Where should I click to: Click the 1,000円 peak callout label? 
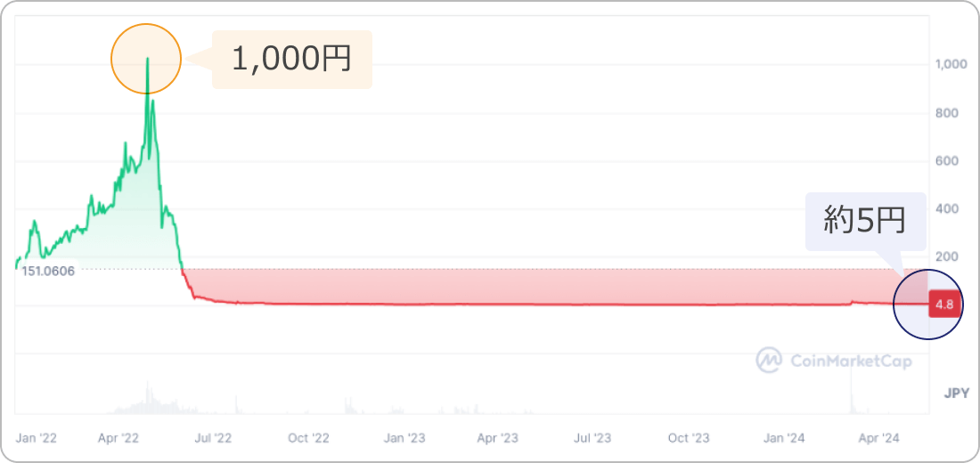tap(292, 60)
